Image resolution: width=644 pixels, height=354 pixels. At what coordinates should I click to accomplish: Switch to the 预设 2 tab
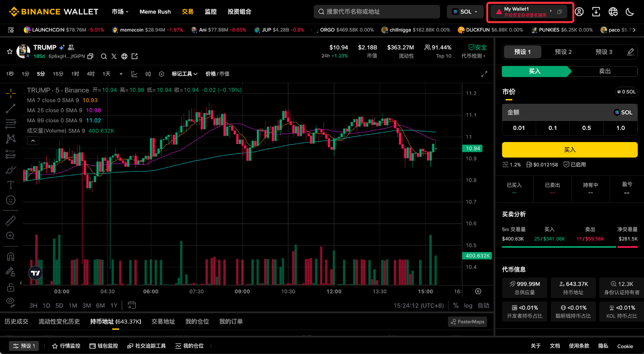click(x=563, y=52)
